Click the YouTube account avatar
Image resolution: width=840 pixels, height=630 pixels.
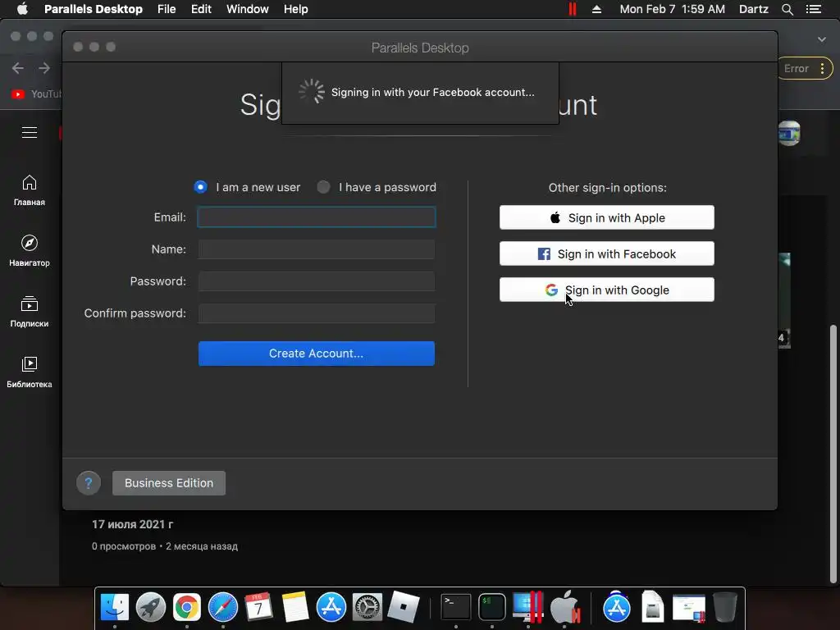pyautogui.click(x=789, y=133)
